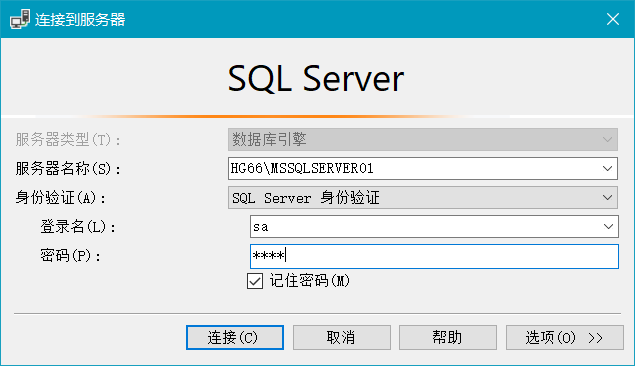Click the 密码(P) label
The height and width of the screenshot is (366, 635).
pos(70,256)
